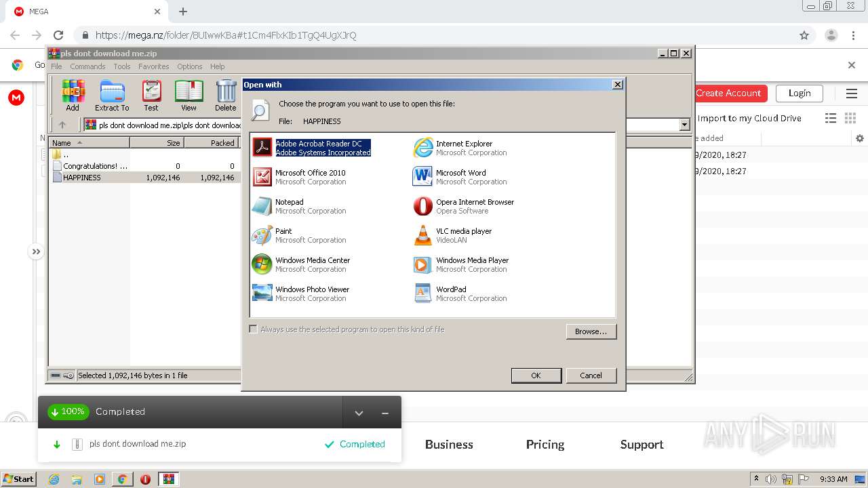Open the File menu in WinRAR
The height and width of the screenshot is (488, 868).
[57, 66]
